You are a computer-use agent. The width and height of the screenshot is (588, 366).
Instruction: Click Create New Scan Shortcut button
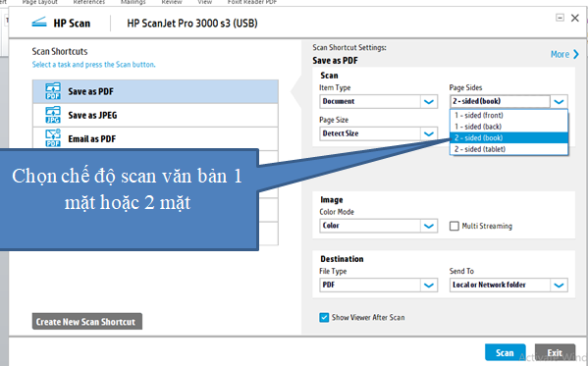[x=87, y=322]
